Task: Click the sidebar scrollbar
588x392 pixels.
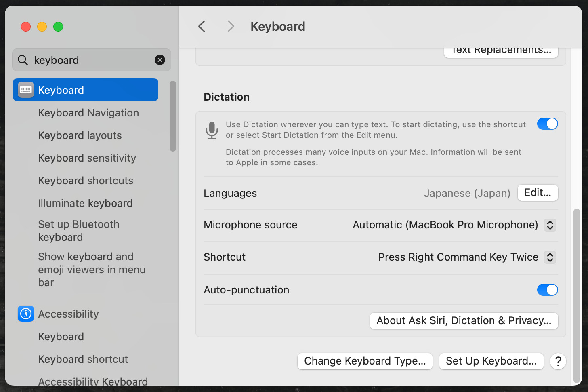Action: click(x=173, y=116)
